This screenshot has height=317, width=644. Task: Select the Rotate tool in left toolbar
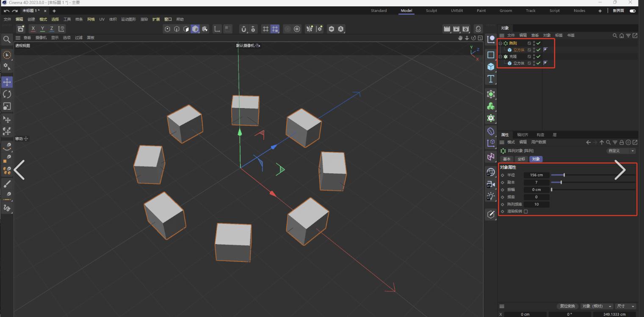7,94
